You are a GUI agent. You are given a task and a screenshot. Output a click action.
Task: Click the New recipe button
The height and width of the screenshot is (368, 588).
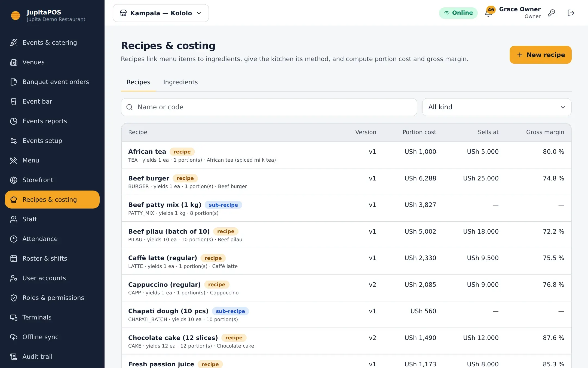point(540,55)
